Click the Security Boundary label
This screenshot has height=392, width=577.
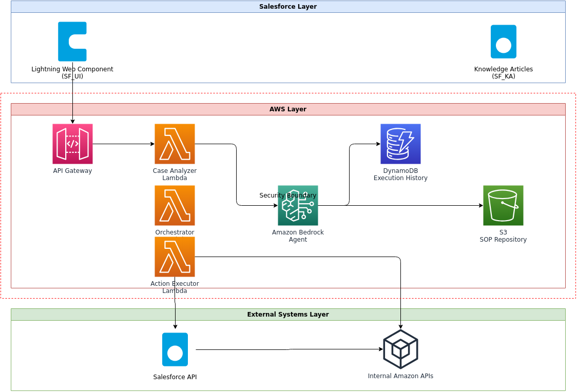287,195
